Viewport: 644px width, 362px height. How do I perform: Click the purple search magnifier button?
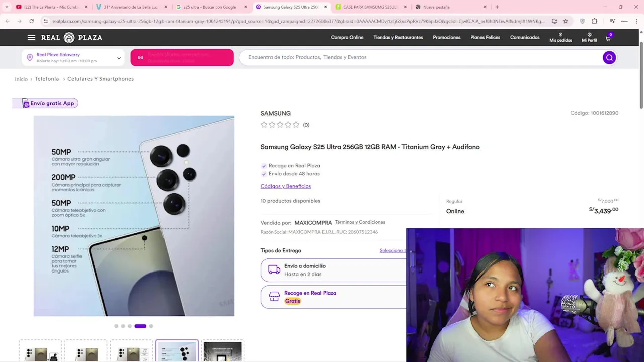(609, 58)
